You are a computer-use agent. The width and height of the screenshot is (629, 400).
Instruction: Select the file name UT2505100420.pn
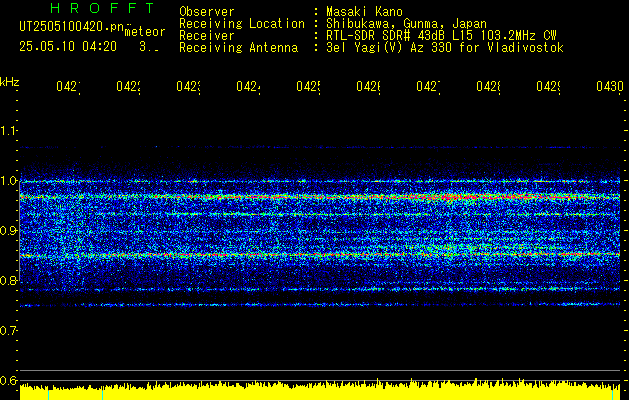coord(72,26)
